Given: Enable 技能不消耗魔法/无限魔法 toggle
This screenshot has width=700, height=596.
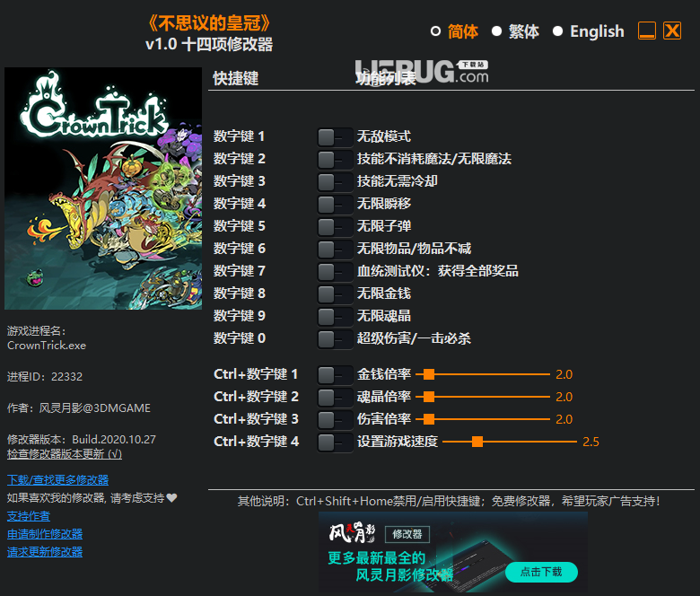Looking at the screenshot, I should coord(335,160).
